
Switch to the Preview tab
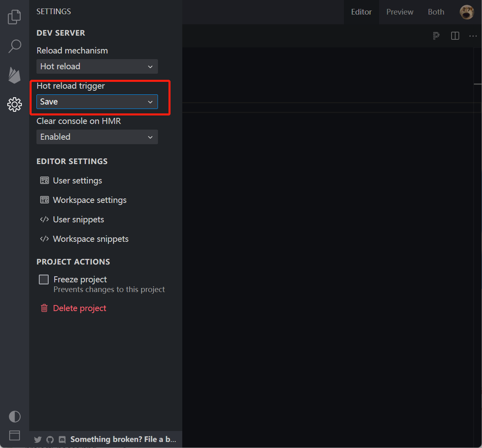coord(399,12)
